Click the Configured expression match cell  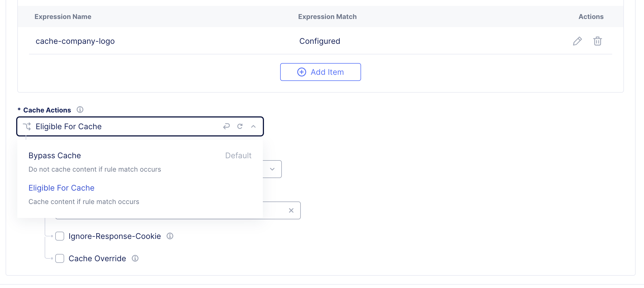pos(320,41)
